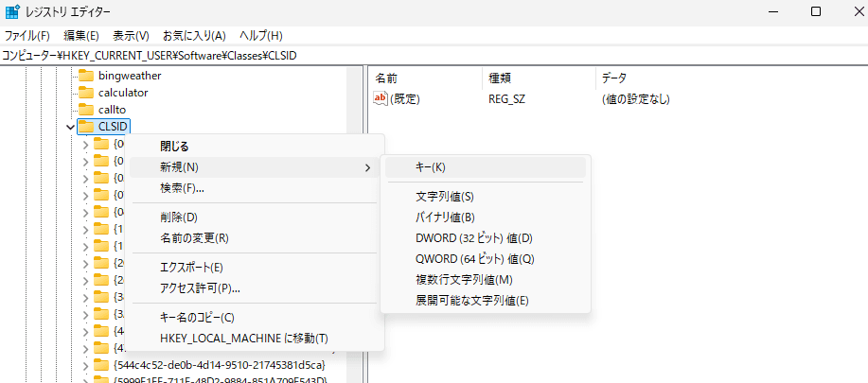Image resolution: width=868 pixels, height=383 pixels.
Task: Click the (既定) string value icon
Action: [381, 98]
